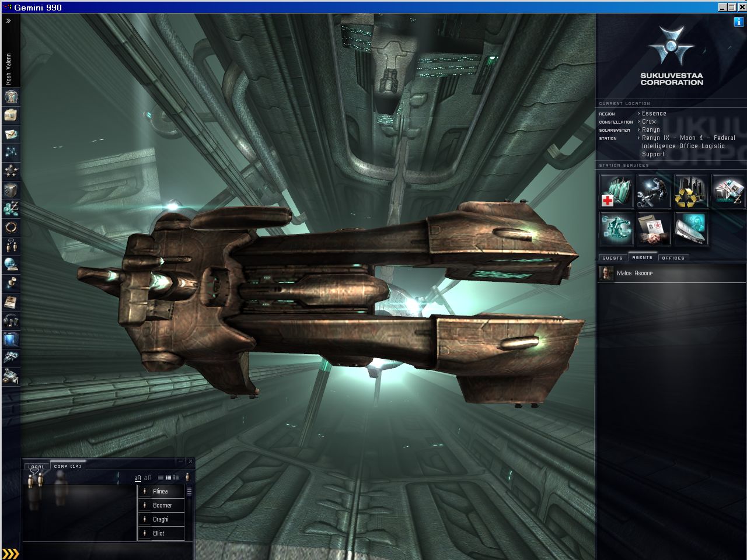Click the Essence region link
747x560 pixels.
pos(654,114)
